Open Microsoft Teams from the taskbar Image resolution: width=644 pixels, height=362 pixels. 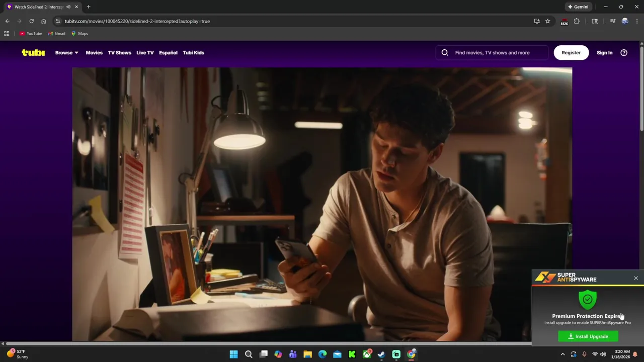click(x=293, y=354)
